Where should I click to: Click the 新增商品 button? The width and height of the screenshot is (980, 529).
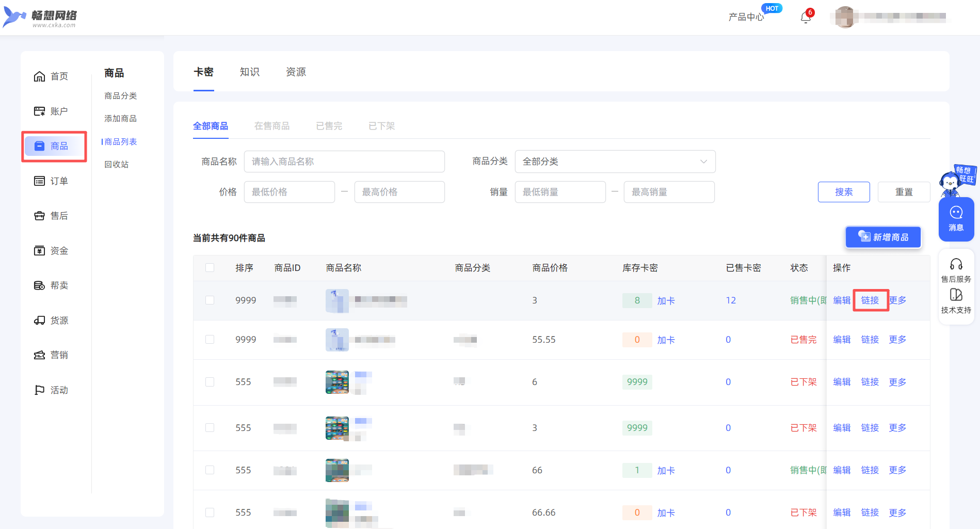coord(883,237)
